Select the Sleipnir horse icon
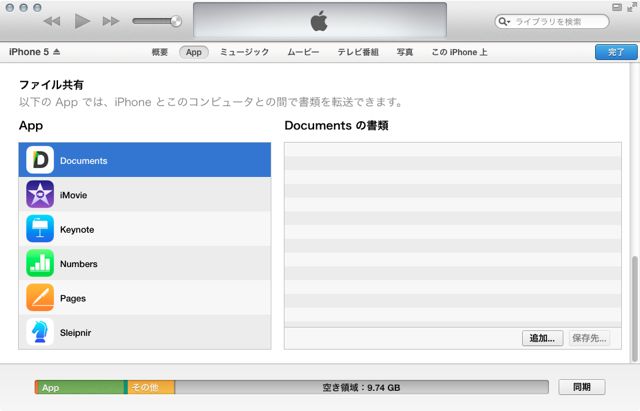Image resolution: width=640 pixels, height=411 pixels. 40,332
